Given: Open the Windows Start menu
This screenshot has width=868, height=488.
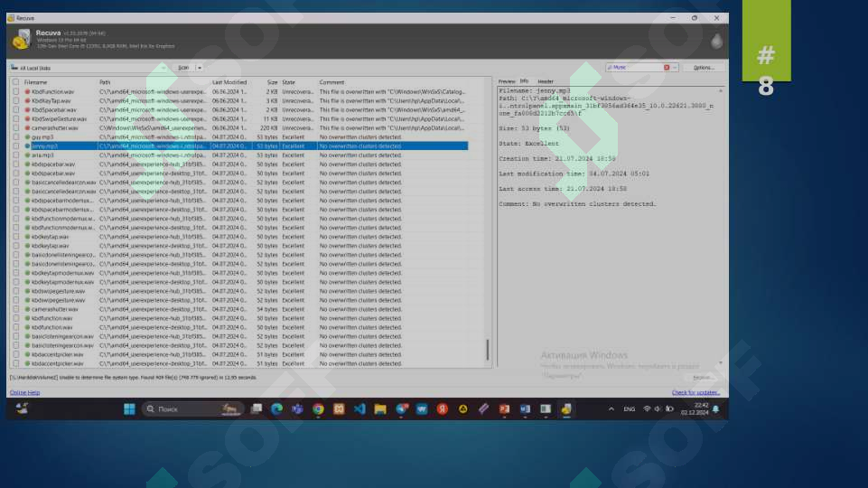Looking at the screenshot, I should [x=129, y=409].
